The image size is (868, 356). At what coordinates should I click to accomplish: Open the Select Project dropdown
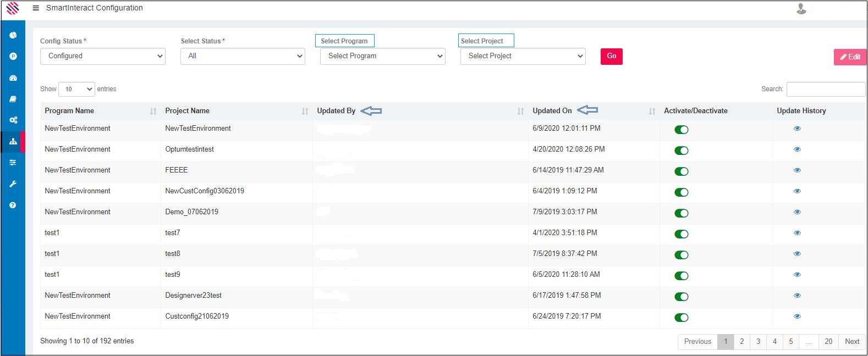pyautogui.click(x=523, y=56)
